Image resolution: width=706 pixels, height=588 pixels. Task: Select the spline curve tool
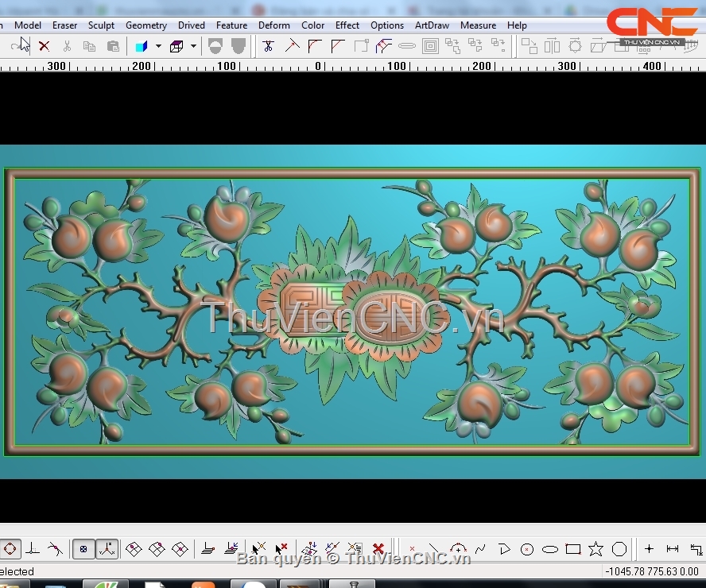(x=480, y=549)
